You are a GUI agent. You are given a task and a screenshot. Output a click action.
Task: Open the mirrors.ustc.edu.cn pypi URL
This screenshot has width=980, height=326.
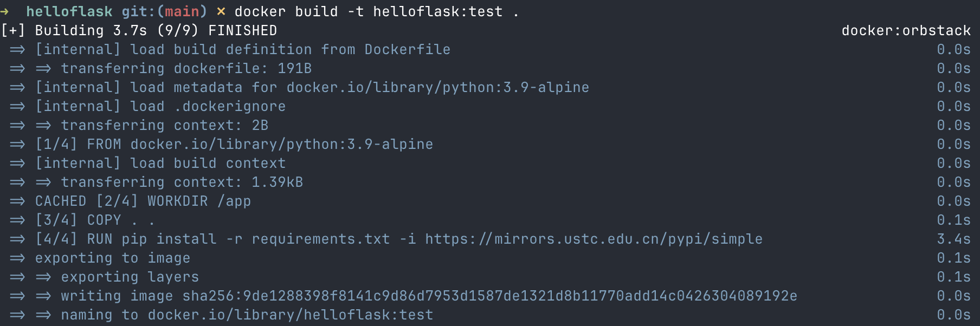(594, 239)
